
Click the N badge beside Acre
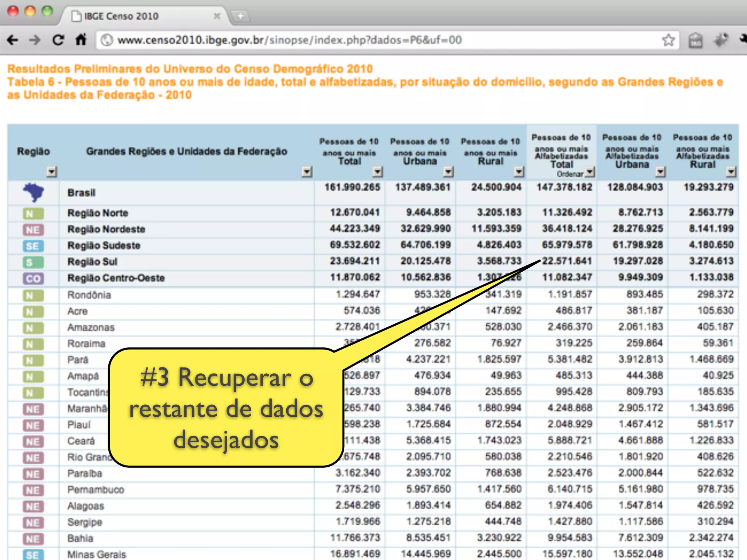pos(33,312)
